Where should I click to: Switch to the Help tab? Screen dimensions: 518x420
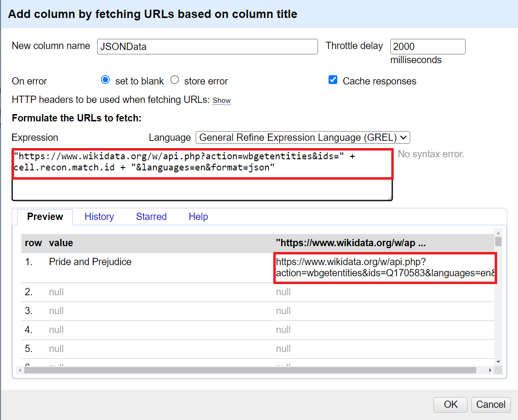click(x=198, y=217)
